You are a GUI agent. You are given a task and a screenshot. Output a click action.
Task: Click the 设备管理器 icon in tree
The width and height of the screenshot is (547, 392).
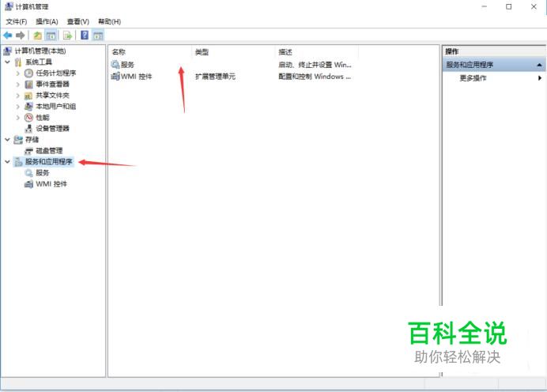click(28, 129)
